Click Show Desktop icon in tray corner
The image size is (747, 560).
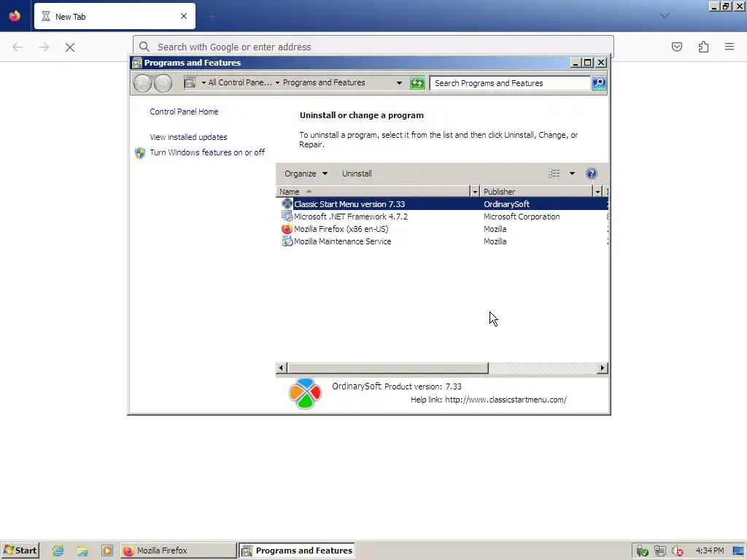739,551
